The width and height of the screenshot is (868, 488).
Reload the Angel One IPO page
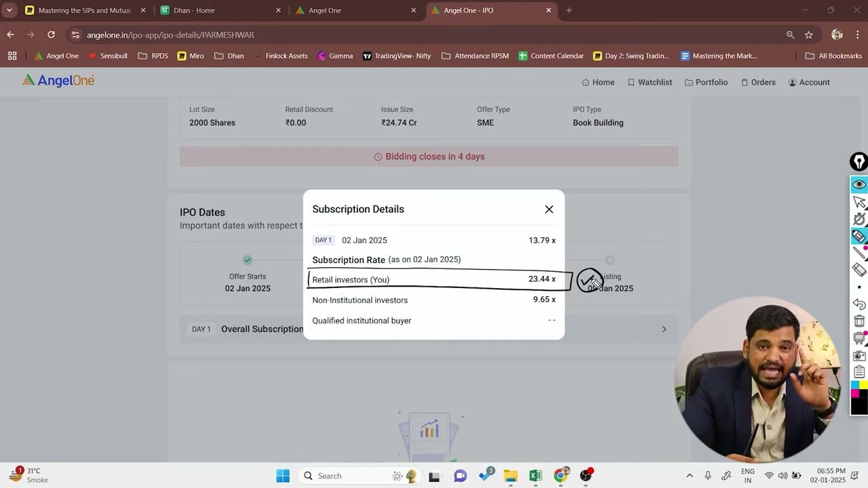(x=51, y=35)
